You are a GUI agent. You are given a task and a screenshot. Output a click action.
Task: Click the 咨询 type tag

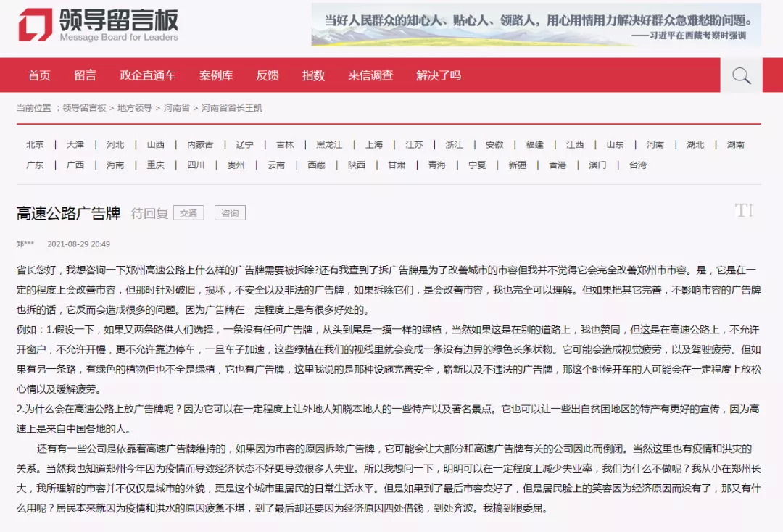pyautogui.click(x=231, y=213)
